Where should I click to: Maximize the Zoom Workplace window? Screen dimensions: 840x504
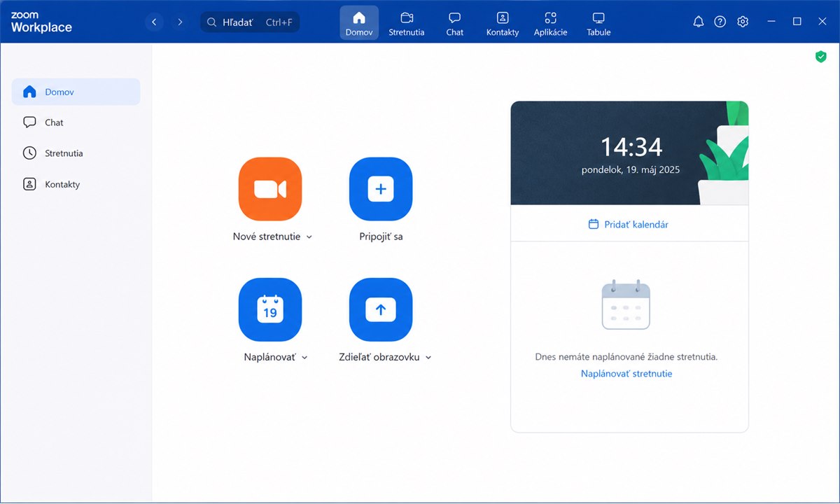tap(797, 22)
